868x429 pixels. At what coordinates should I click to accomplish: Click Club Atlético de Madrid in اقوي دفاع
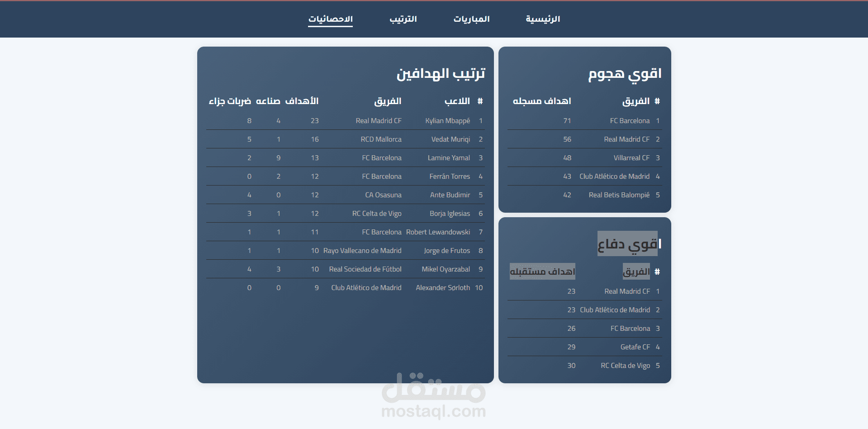click(x=615, y=310)
